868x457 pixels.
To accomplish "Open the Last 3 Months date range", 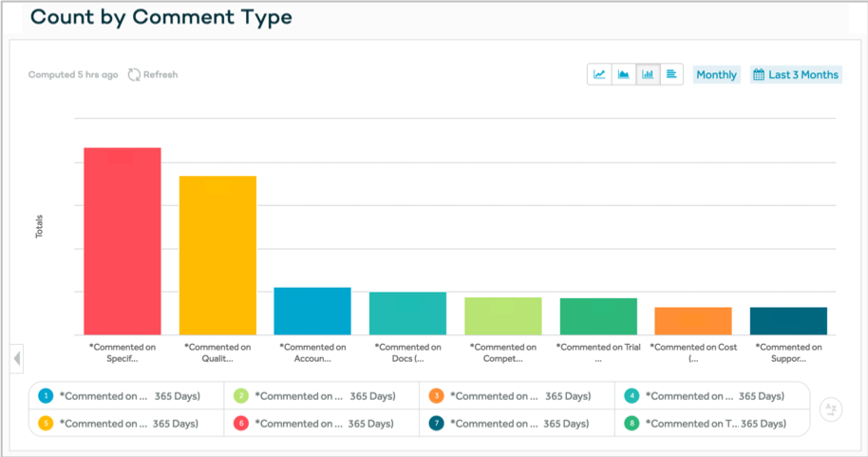I will coord(796,75).
